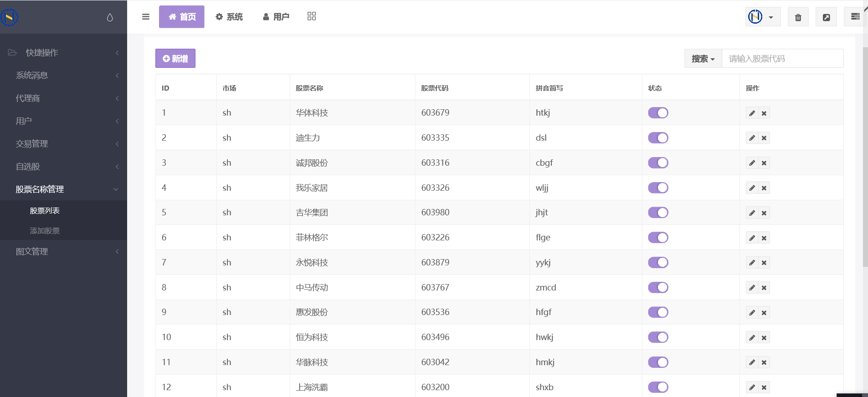868x397 pixels.
Task: Expand 自选股 sidebar section
Action: (63, 167)
